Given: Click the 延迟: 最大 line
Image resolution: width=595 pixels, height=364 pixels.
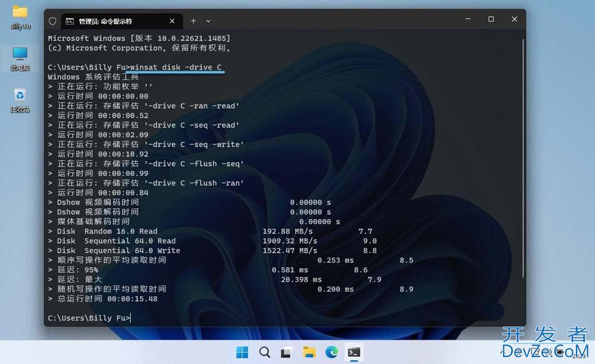Looking at the screenshot, I should pos(214,280).
